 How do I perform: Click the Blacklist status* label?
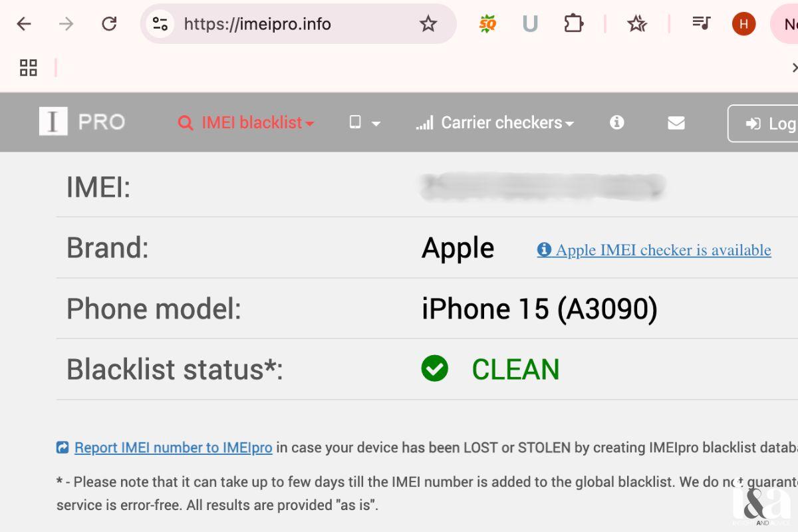(x=175, y=369)
